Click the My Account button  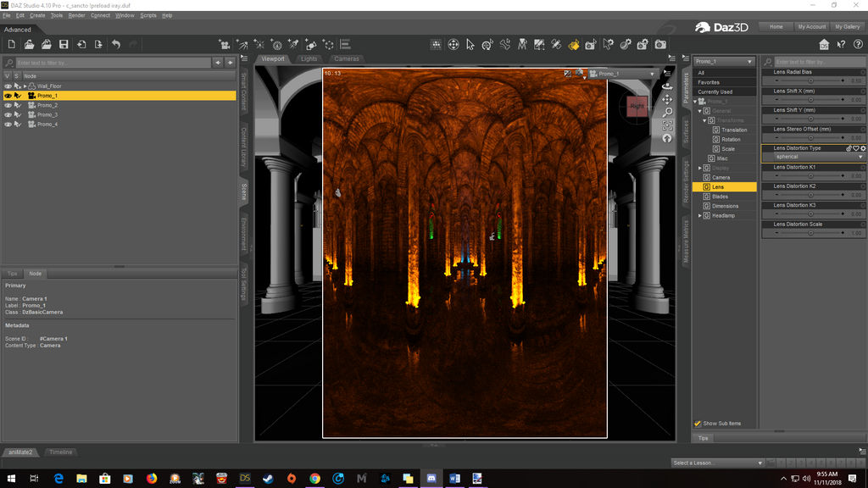click(x=811, y=26)
